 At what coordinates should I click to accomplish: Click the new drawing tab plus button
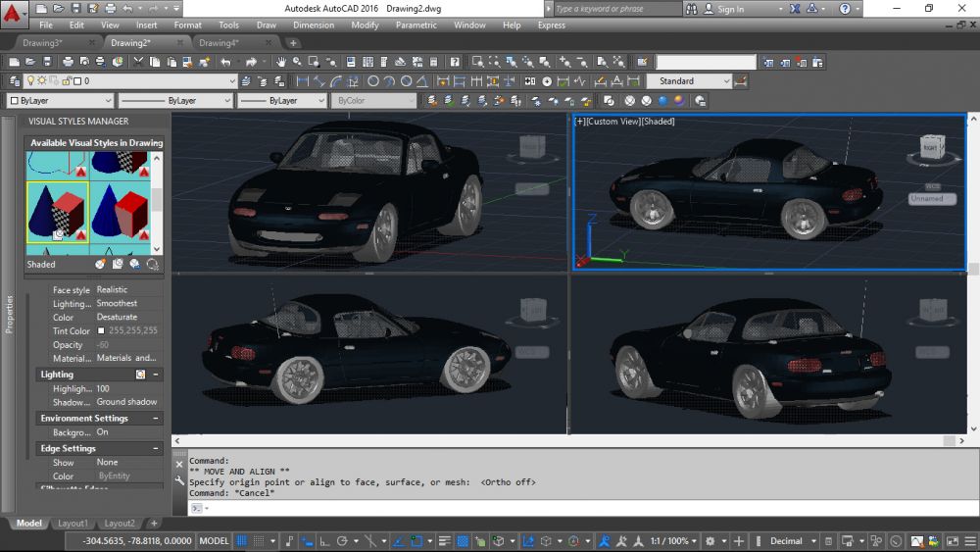293,43
